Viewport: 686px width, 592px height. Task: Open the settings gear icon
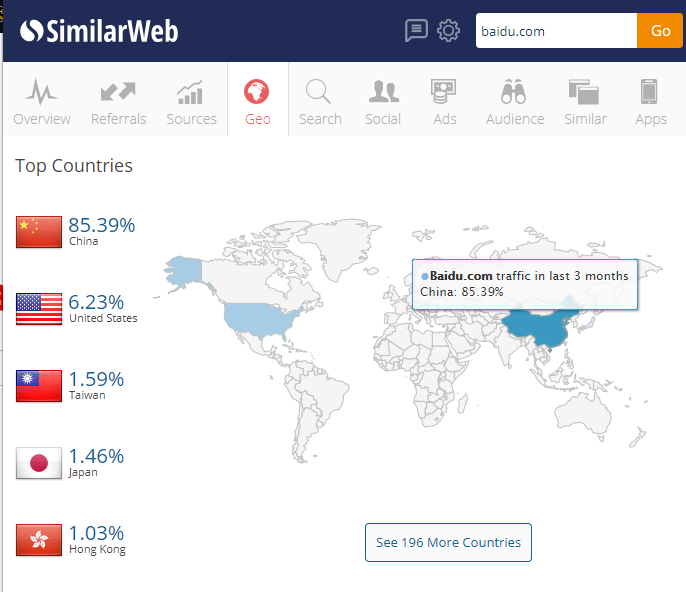point(448,31)
